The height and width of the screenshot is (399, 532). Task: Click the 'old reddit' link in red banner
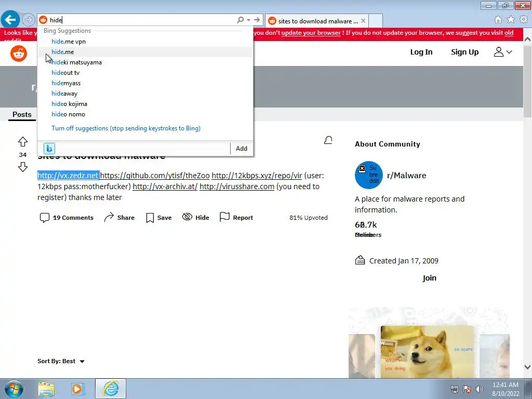509,33
